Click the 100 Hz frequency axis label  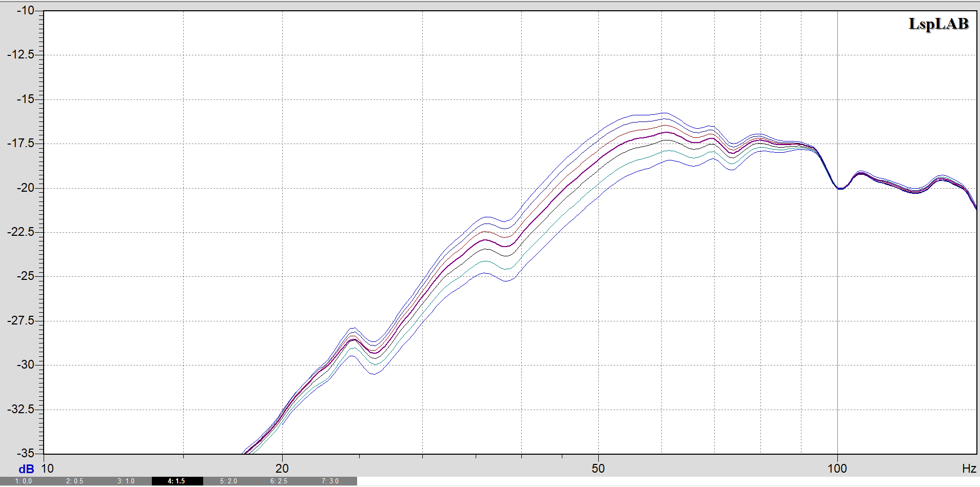pos(837,468)
